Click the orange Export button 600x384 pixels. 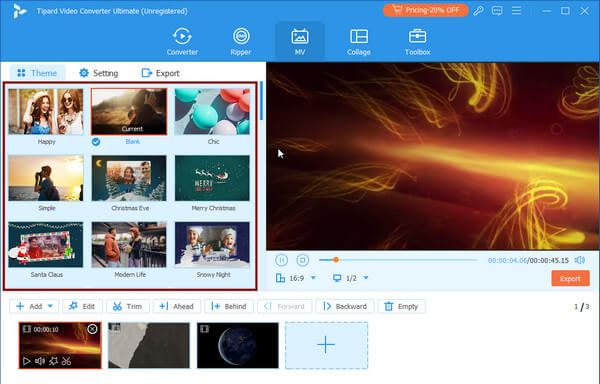570,278
